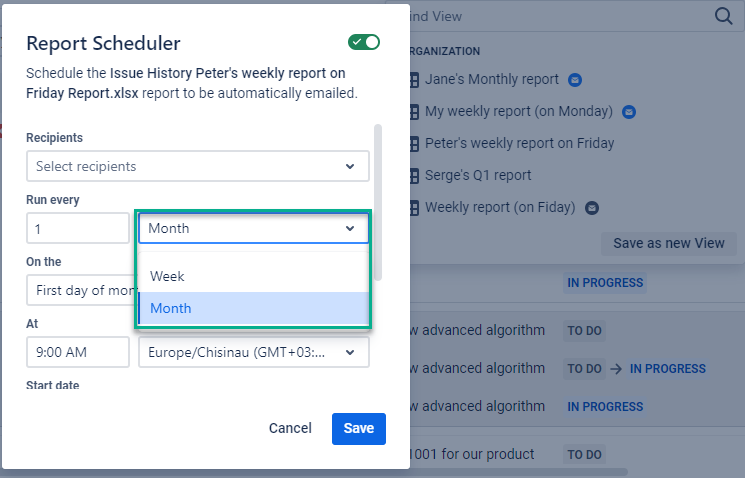Cancel the report scheduler dialog
This screenshot has width=745, height=478.
pos(290,428)
